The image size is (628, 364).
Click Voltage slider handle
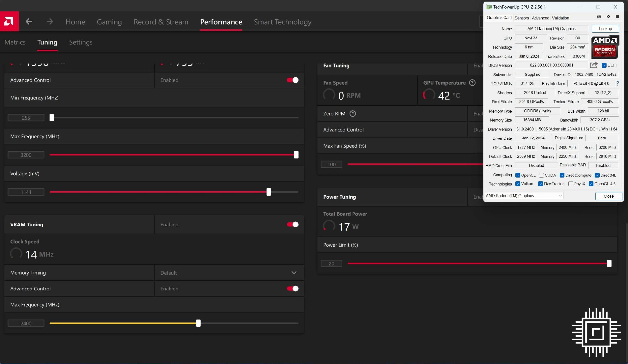269,192
